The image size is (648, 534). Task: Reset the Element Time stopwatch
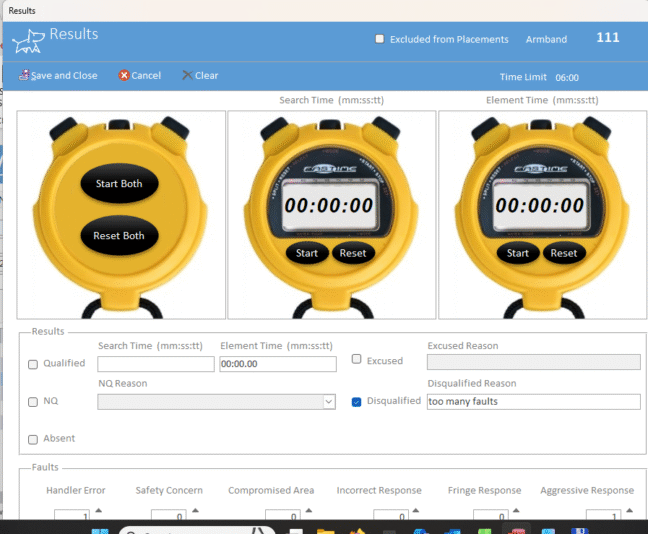564,253
